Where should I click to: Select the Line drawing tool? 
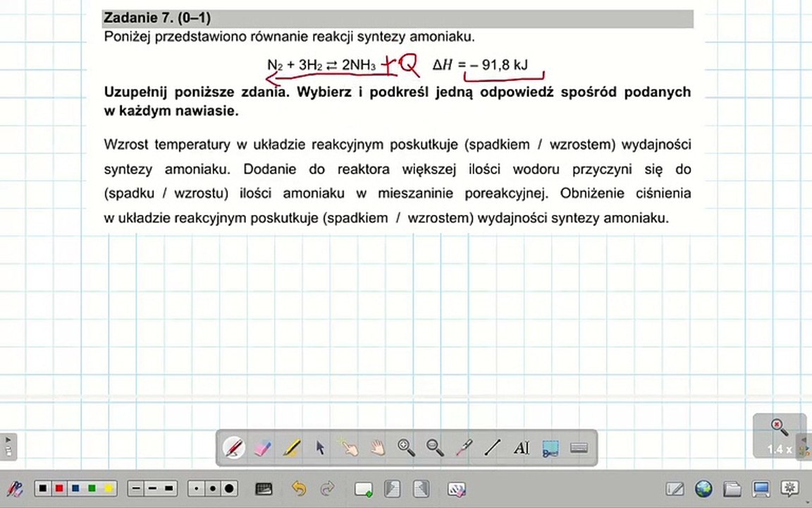point(493,447)
